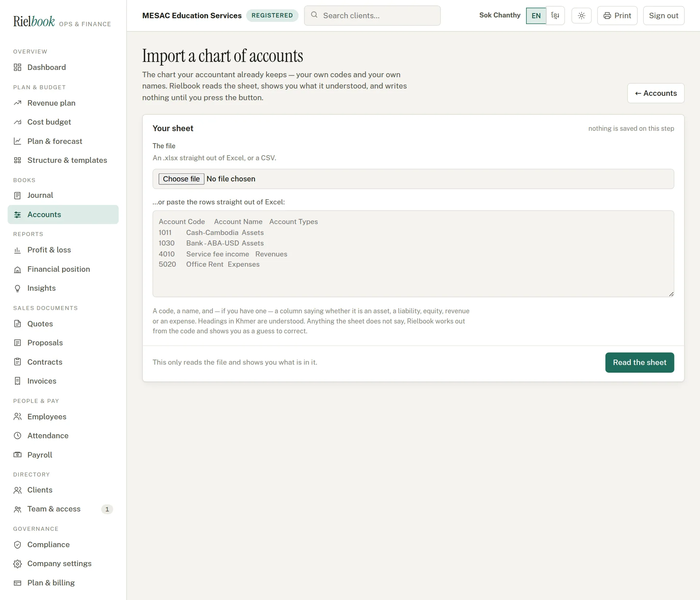Click the Insights lightbulb icon
The height and width of the screenshot is (600, 700).
click(x=17, y=288)
